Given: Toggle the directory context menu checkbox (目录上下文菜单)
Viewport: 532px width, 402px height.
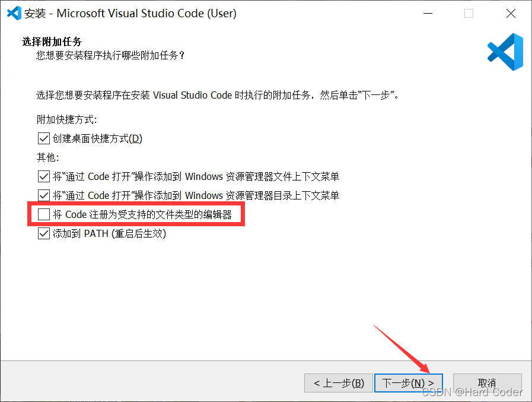Looking at the screenshot, I should [44, 196].
